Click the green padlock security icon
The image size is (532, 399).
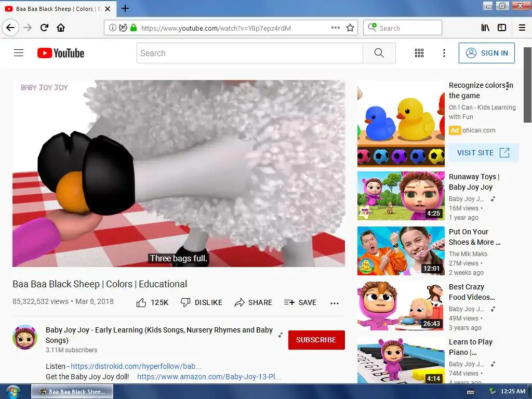134,28
